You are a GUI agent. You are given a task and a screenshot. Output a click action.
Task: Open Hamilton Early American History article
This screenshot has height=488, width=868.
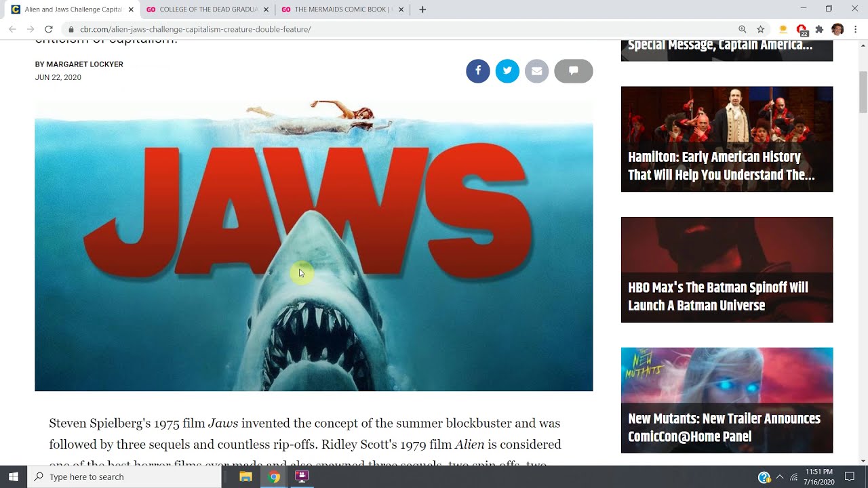[726, 139]
